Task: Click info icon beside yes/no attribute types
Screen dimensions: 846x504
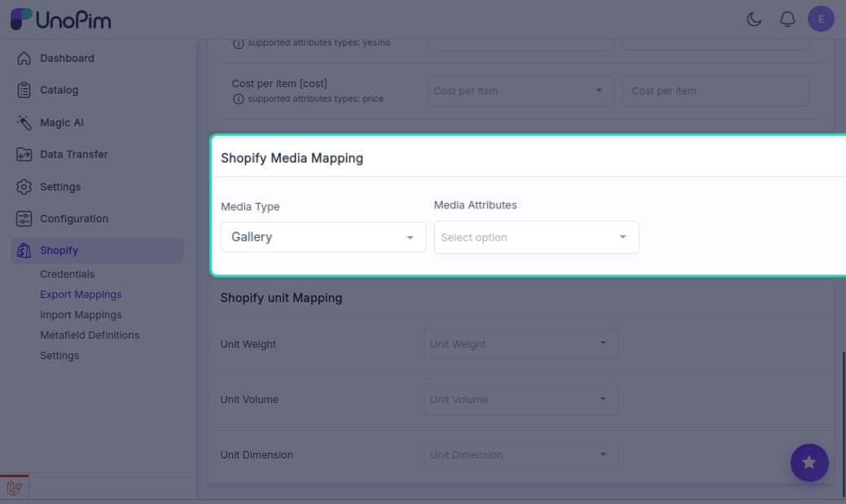Action: point(238,44)
